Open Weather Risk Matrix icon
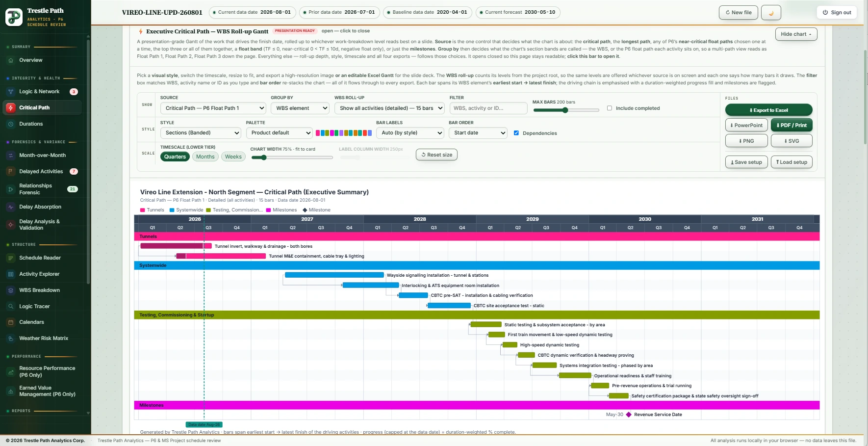 tap(11, 339)
